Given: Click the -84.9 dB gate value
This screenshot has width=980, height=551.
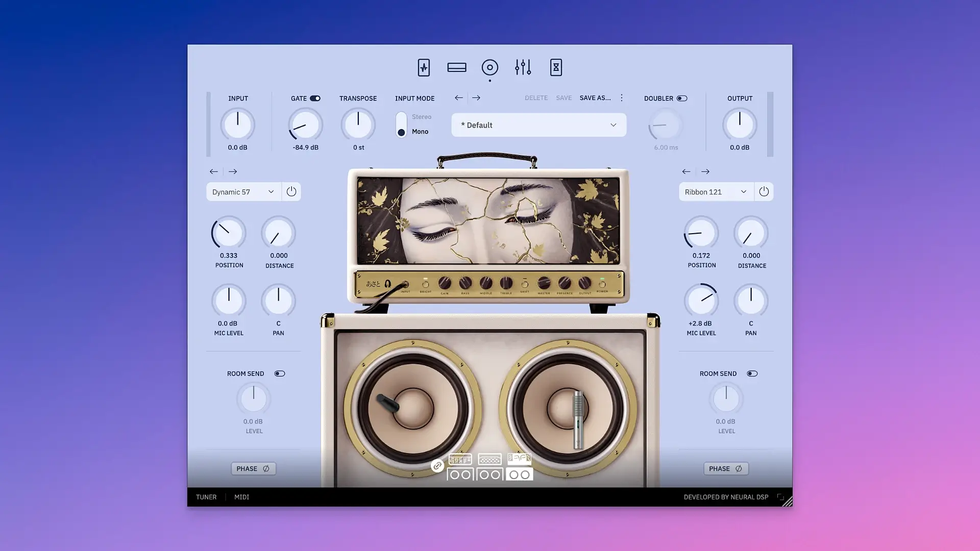Looking at the screenshot, I should point(306,147).
